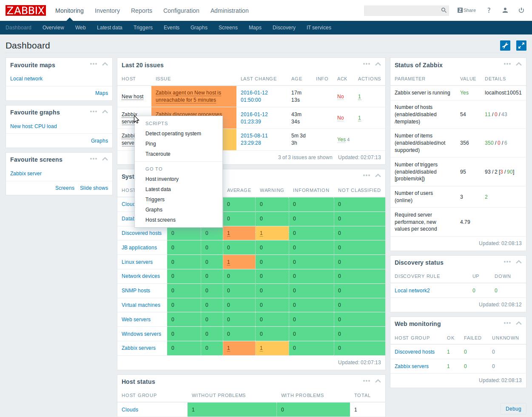532x417 pixels.
Task: Switch to the Configuration top menu
Action: pyautogui.click(x=181, y=11)
